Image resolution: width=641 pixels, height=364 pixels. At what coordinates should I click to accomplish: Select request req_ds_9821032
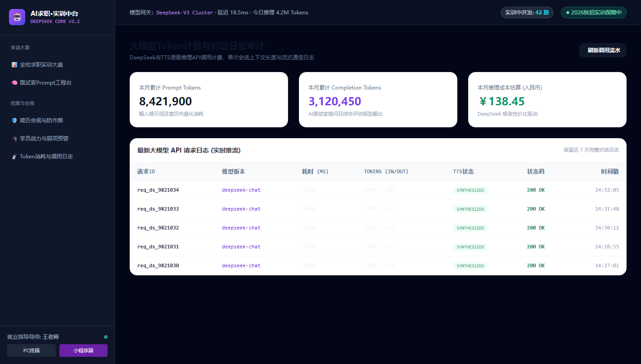[x=158, y=228]
